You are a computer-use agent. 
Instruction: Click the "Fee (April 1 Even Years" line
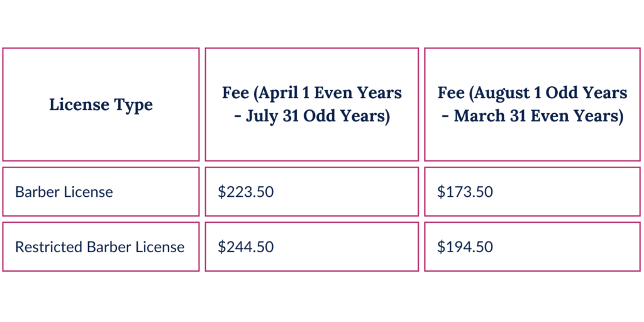click(311, 93)
